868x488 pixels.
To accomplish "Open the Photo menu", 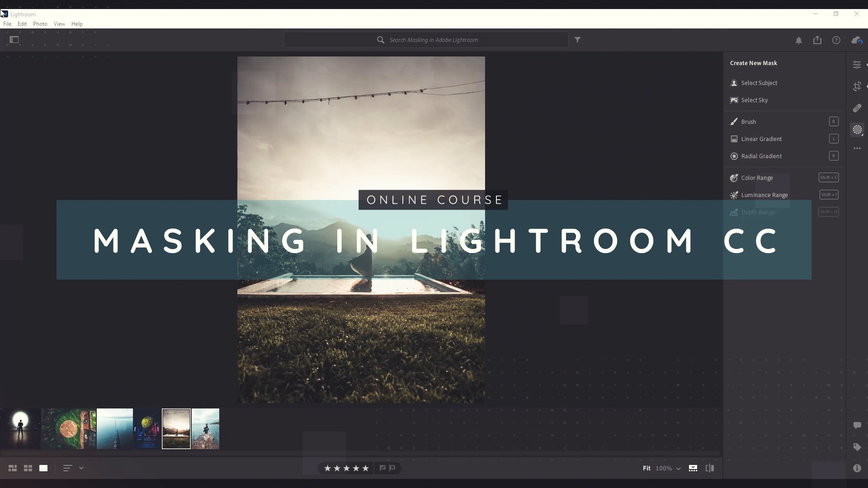I will pyautogui.click(x=40, y=24).
